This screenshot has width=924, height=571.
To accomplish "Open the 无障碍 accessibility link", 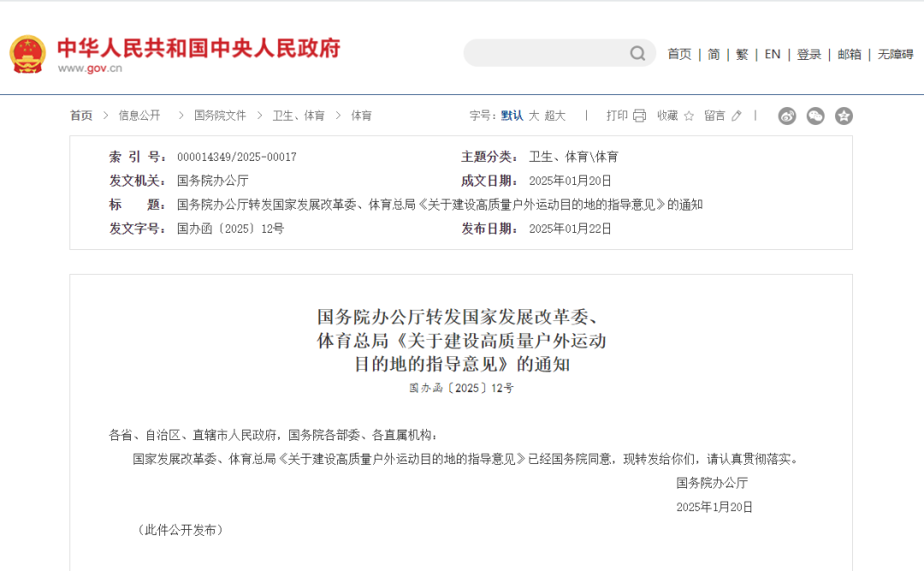I will 895,53.
